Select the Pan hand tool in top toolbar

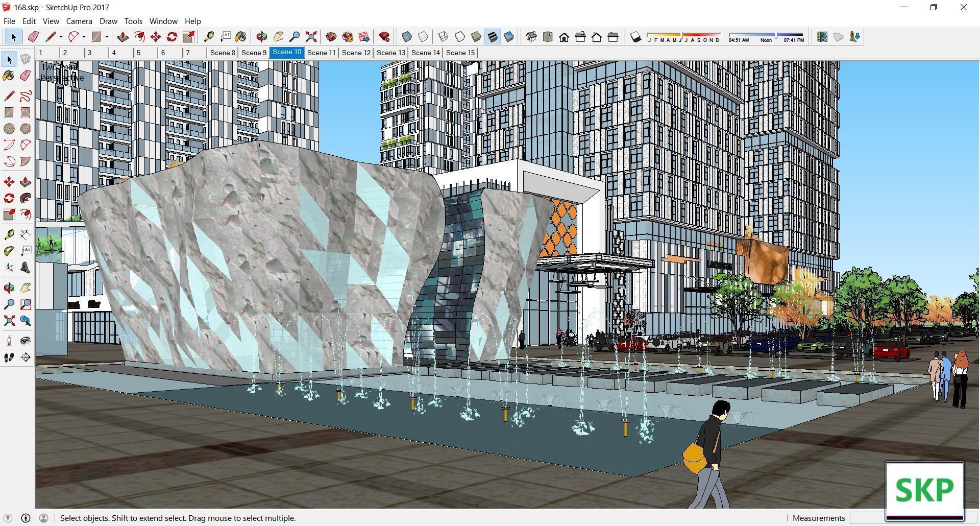[278, 37]
